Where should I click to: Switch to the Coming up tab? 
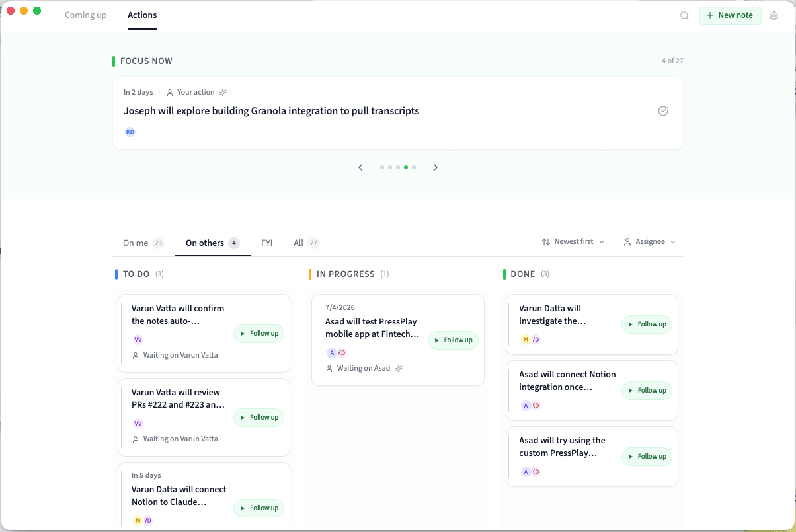point(85,15)
